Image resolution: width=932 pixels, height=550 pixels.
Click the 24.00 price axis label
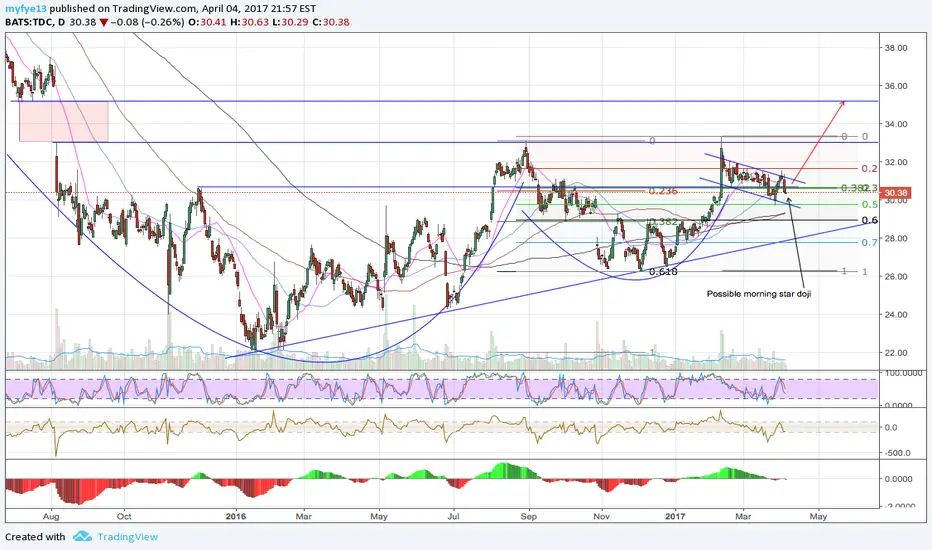[896, 314]
